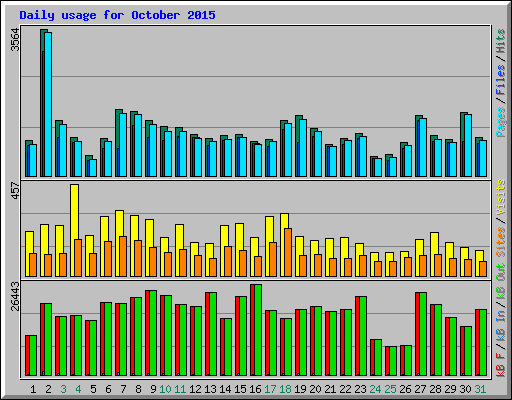Screen dimensions: 512x400
Task: Click the orange "Sites" legend label
Action: click(500, 242)
